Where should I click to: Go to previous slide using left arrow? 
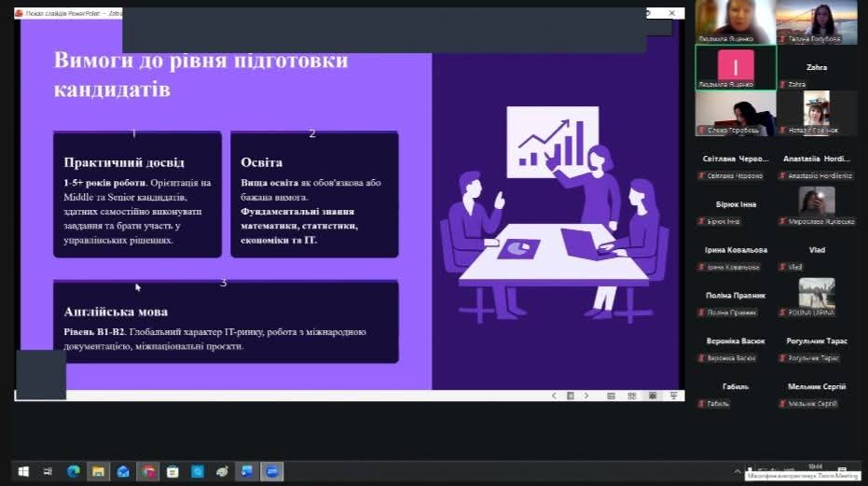tap(554, 396)
